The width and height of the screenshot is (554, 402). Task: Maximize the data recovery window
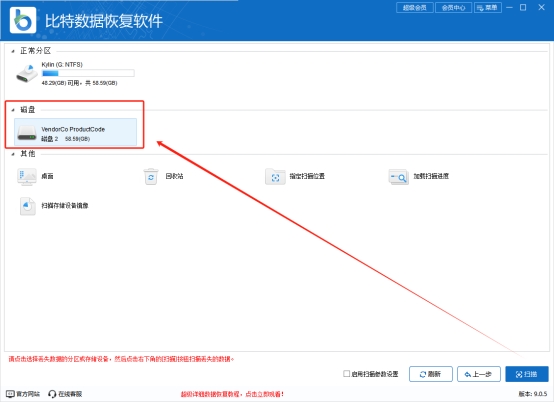(x=523, y=7)
